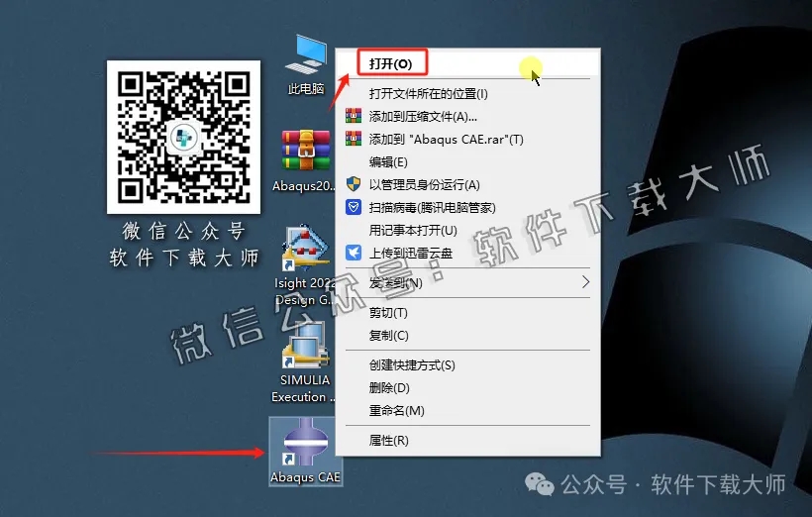
Task: Click WinRAR icon beside 添加到压缩文件(A)...
Action: pos(354,116)
